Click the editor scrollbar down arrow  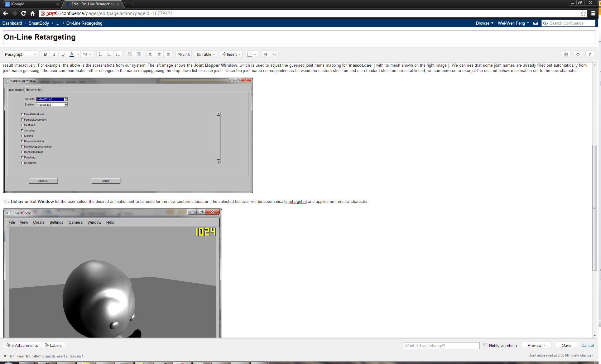(x=594, y=336)
